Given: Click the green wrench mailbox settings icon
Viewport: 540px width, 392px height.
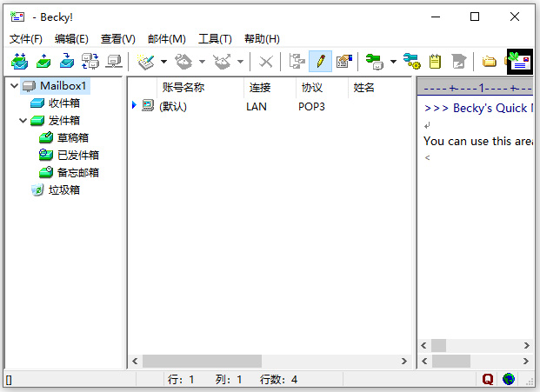Looking at the screenshot, I should (x=375, y=62).
